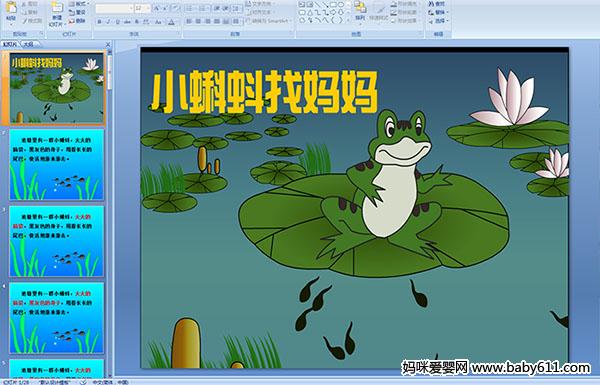Screen dimensions: 600x385
Task: Open the Shape Outline dropdown
Action: pyautogui.click(x=406, y=12)
